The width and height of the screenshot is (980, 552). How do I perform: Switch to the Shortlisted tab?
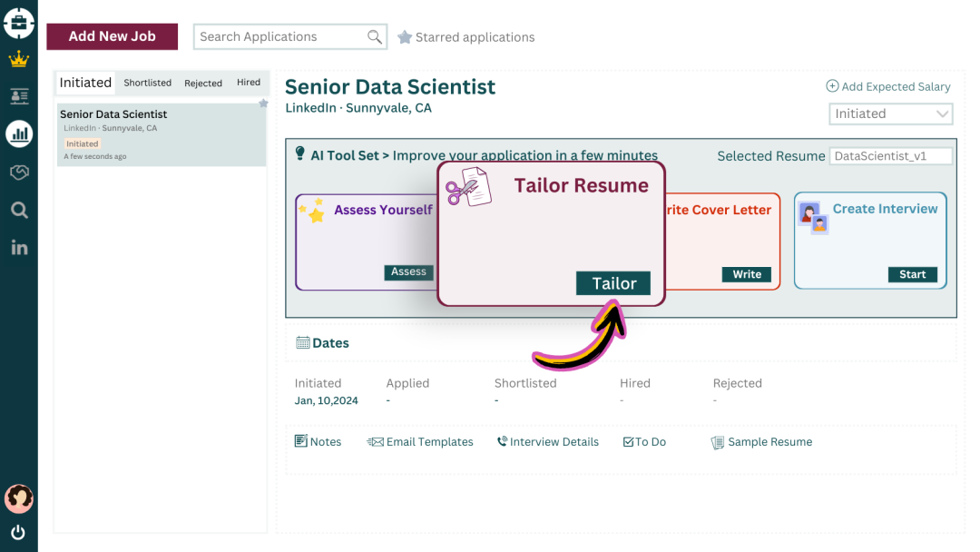coord(148,83)
